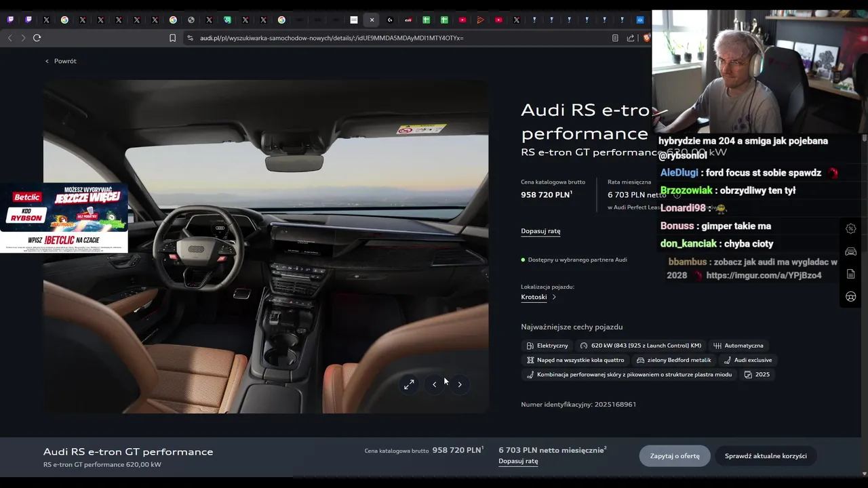Click the Betclic advertisement banner

[64, 218]
